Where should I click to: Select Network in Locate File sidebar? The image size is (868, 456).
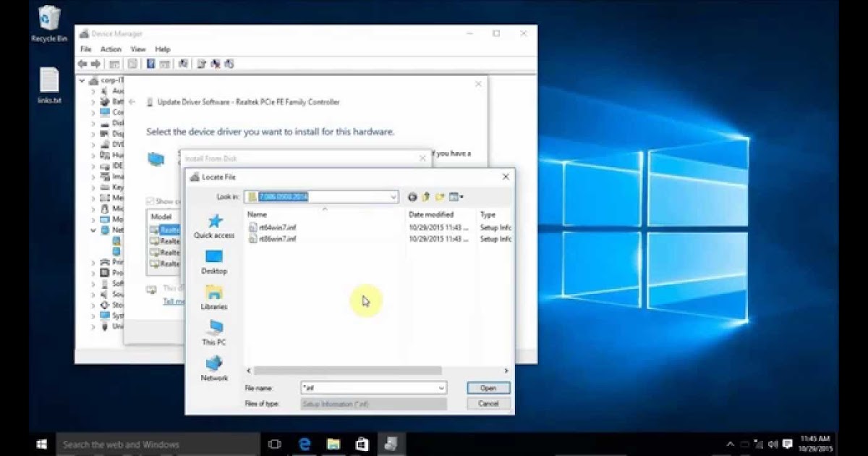pyautogui.click(x=214, y=368)
